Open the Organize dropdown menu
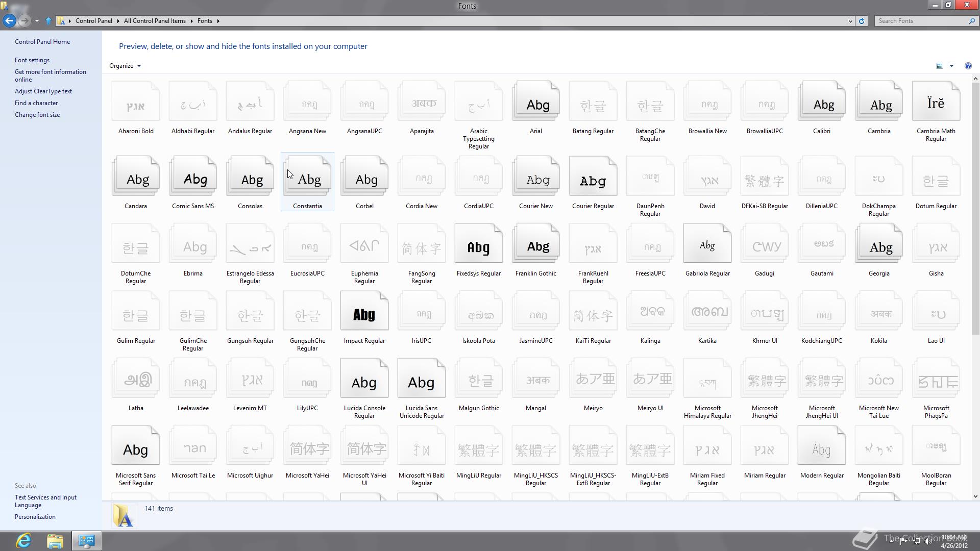 [x=125, y=66]
